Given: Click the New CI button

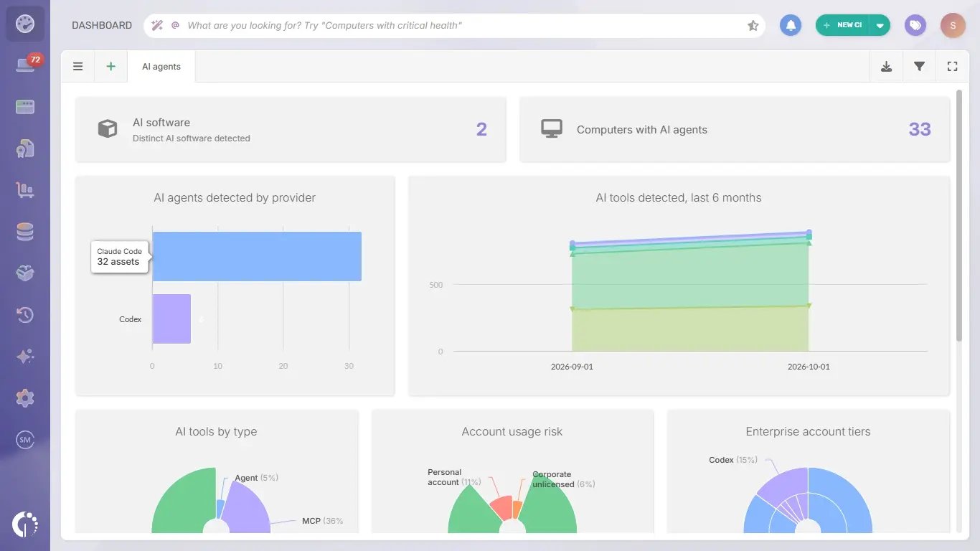Looking at the screenshot, I should coord(843,25).
